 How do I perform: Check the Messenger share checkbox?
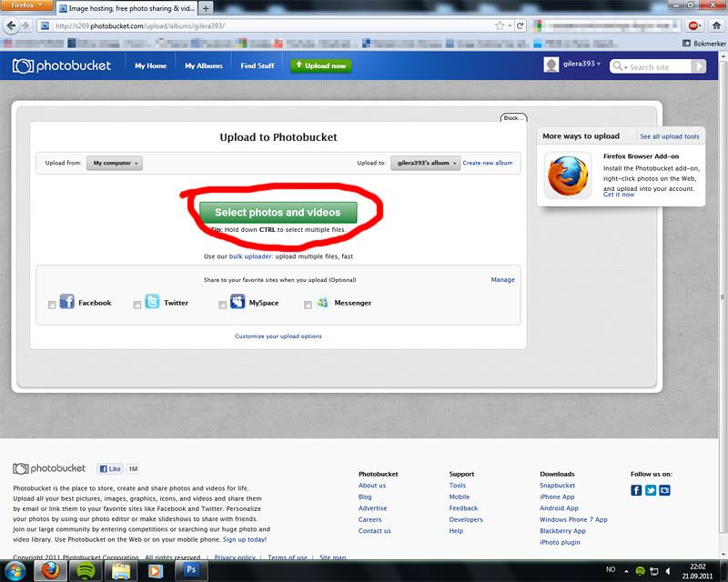point(308,305)
